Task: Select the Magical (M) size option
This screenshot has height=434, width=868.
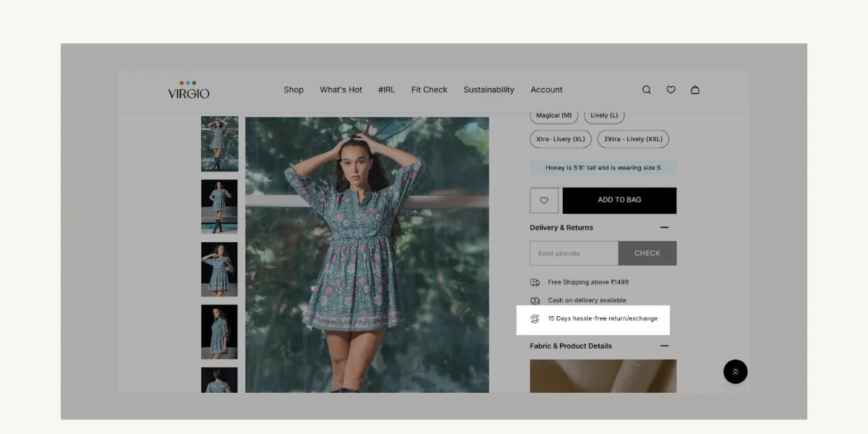Action: [x=553, y=115]
